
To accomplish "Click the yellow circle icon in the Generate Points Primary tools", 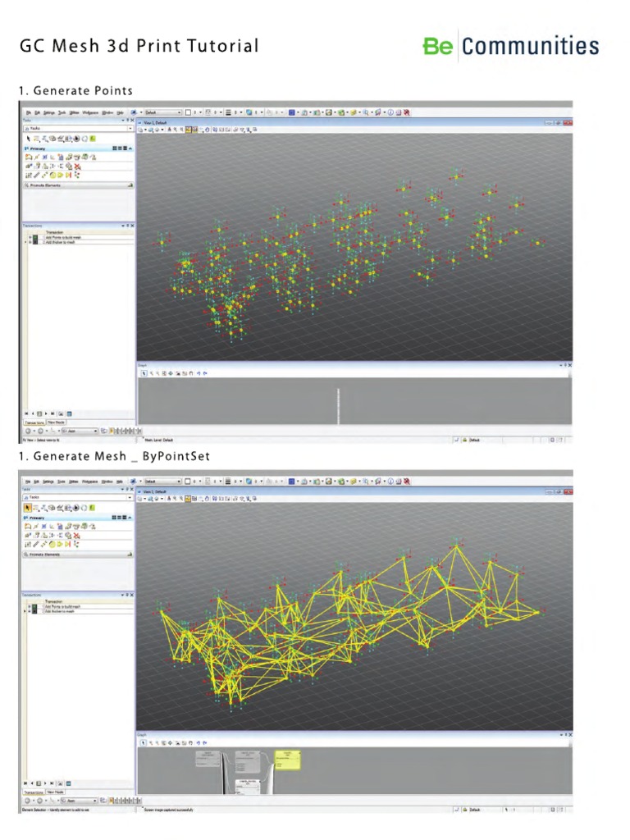I will (x=53, y=176).
